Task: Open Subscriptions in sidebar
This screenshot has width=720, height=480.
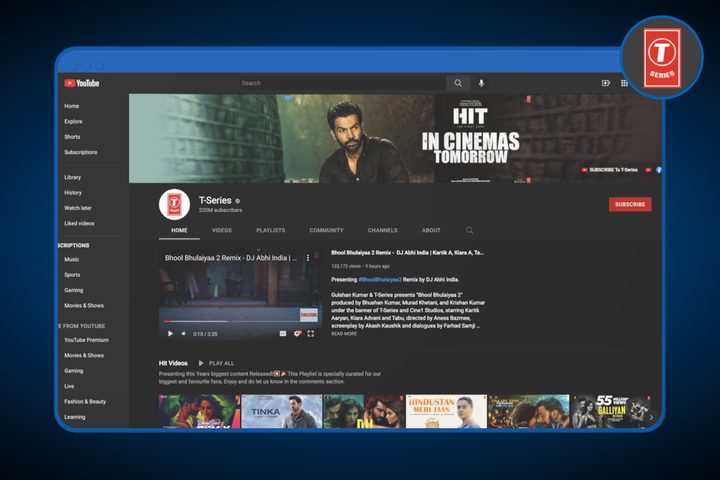Action: (81, 152)
